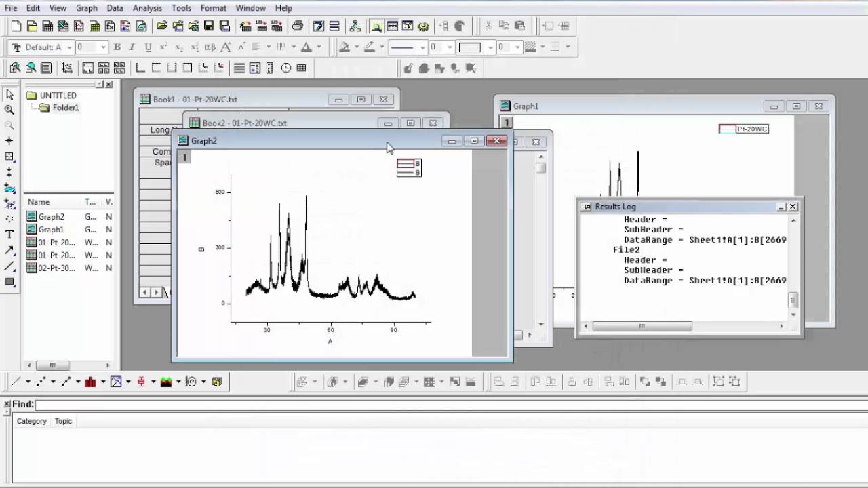
Task: Open the File menu
Action: [x=11, y=8]
